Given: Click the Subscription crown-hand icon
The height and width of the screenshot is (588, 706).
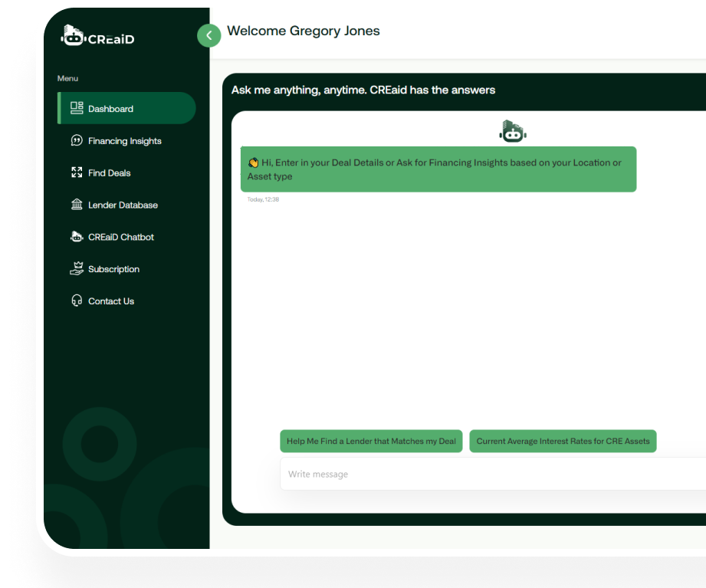Looking at the screenshot, I should tap(77, 268).
